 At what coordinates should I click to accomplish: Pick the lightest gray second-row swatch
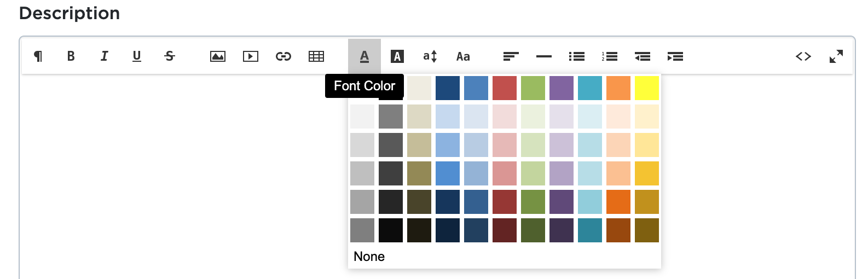pos(362,117)
